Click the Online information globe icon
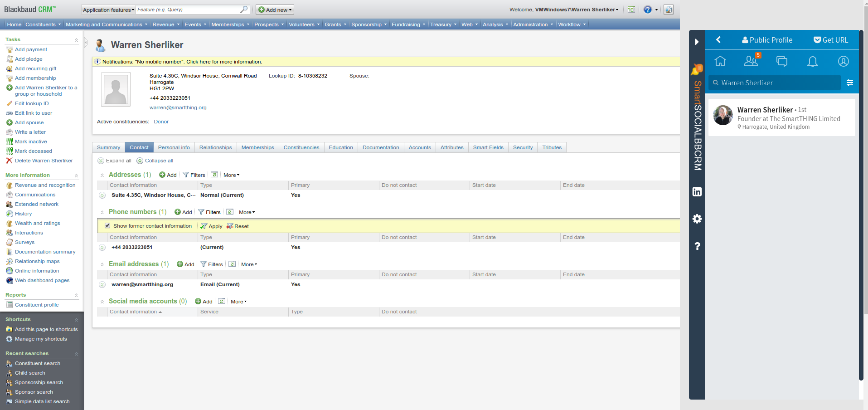Screen dimensions: 868x410 click(9, 271)
